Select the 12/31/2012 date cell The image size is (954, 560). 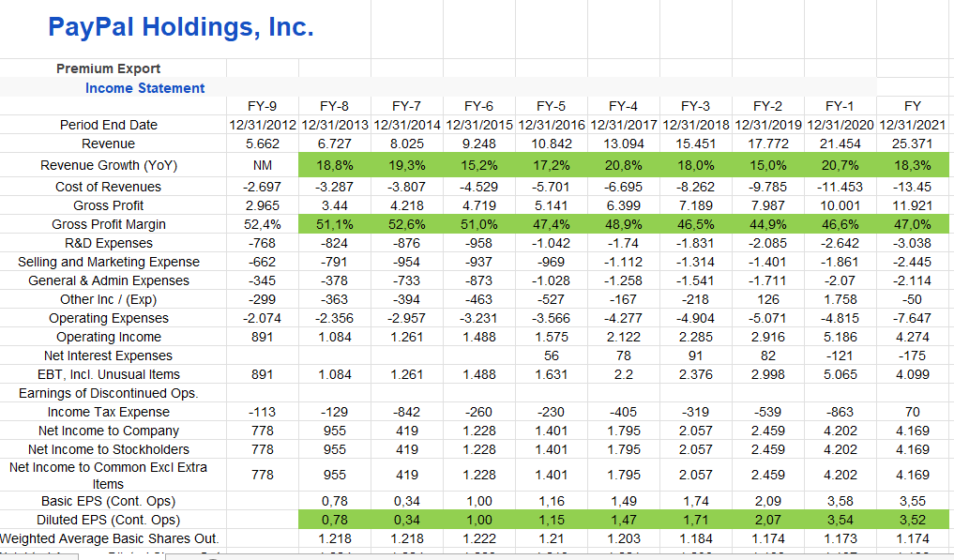pyautogui.click(x=263, y=125)
